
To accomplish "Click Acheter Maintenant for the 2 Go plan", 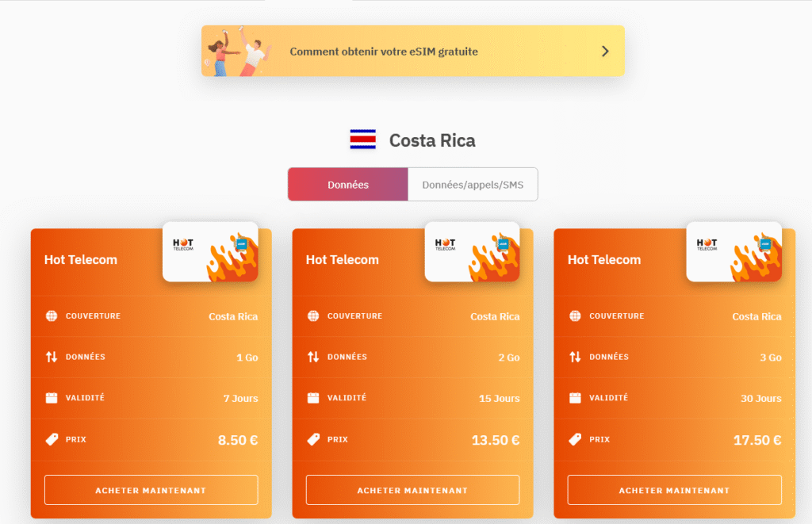I will [412, 490].
